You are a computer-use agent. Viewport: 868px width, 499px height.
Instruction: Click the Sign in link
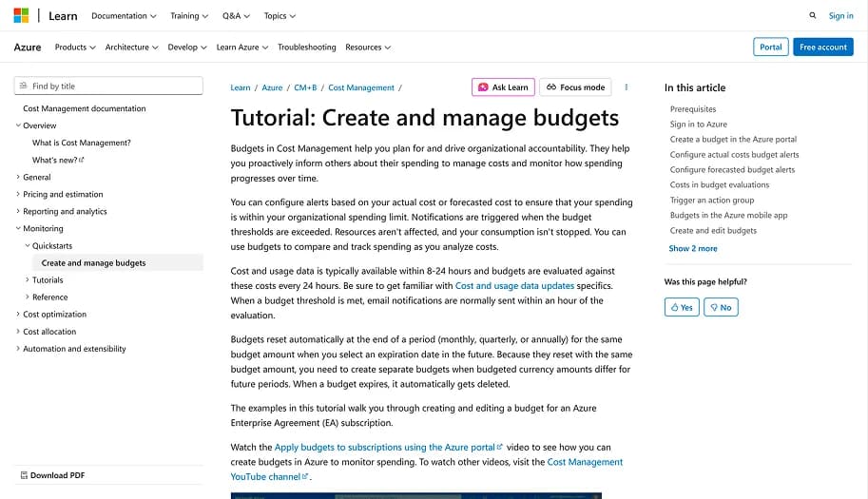click(840, 15)
